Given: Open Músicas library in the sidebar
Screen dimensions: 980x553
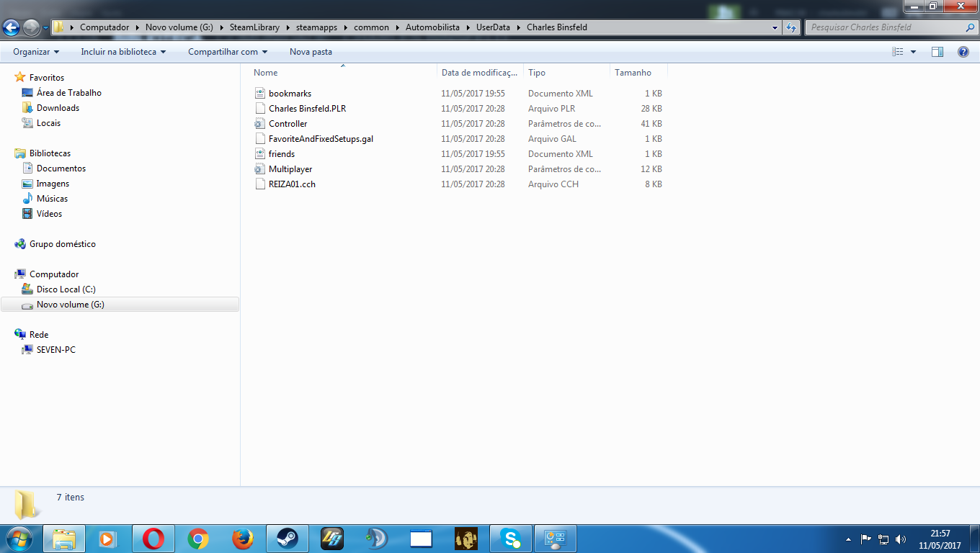Looking at the screenshot, I should 52,199.
